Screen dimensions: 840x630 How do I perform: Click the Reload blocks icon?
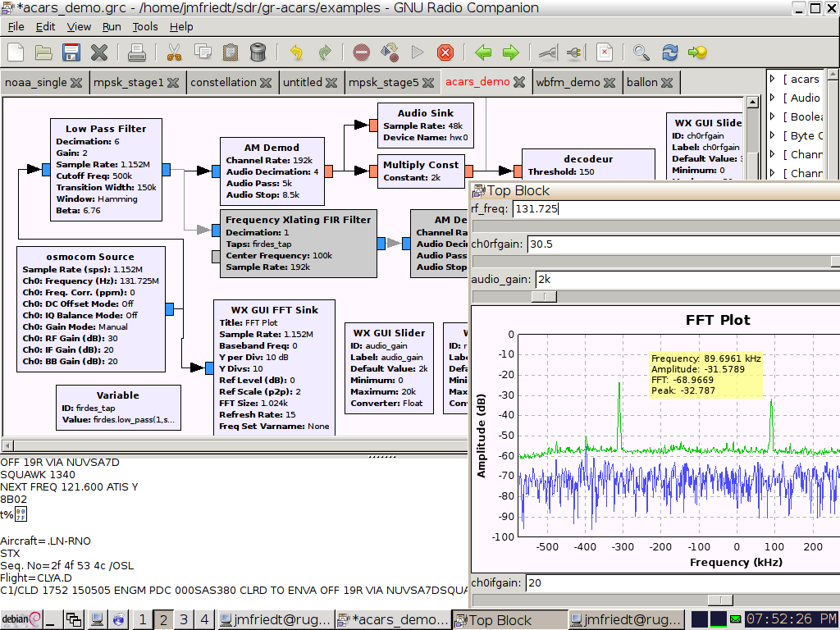[670, 52]
